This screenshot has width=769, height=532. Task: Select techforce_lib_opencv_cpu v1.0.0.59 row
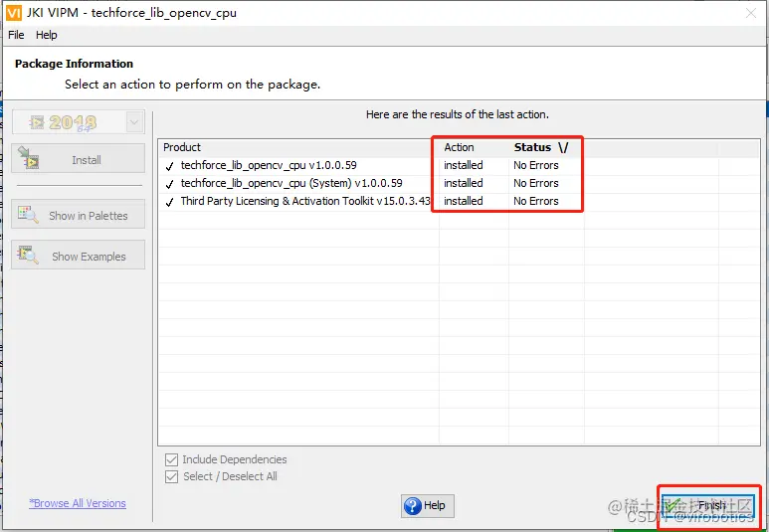click(458, 165)
